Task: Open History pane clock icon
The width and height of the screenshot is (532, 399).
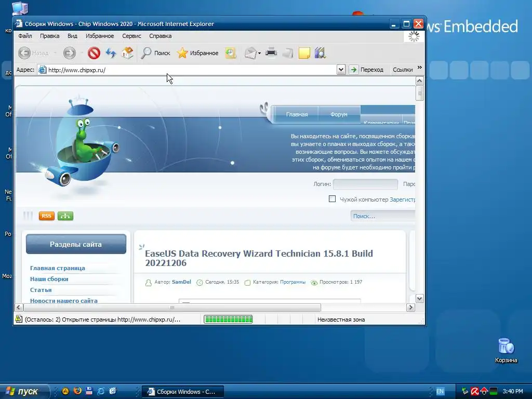Action: coord(230,53)
